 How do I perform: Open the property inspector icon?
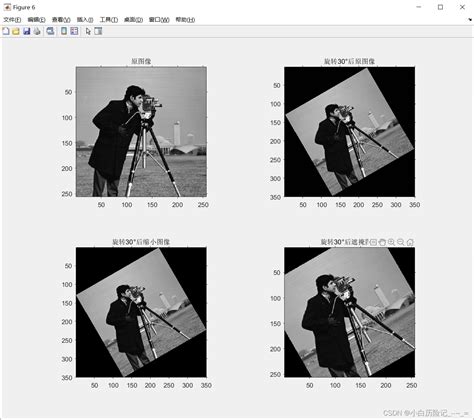tap(98, 31)
